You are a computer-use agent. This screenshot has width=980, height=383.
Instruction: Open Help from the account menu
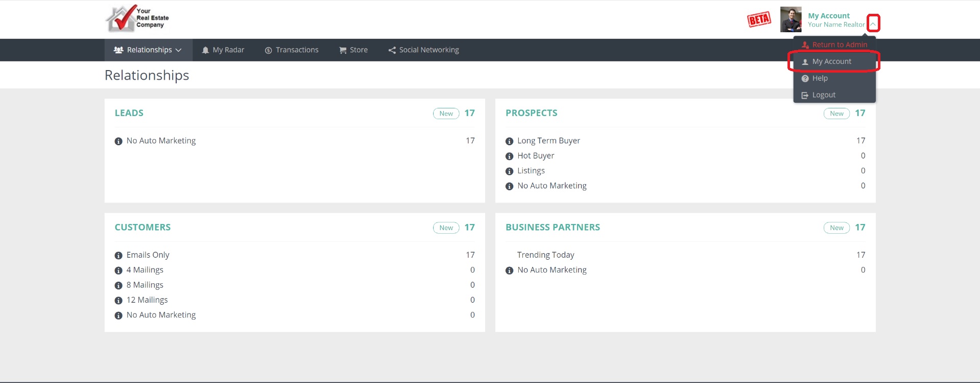[x=820, y=78]
